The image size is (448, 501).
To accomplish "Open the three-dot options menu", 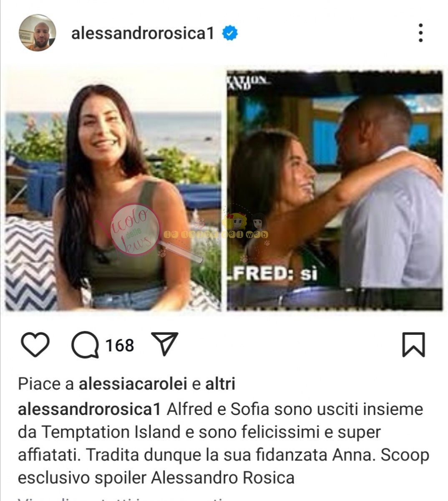I will pos(420,33).
